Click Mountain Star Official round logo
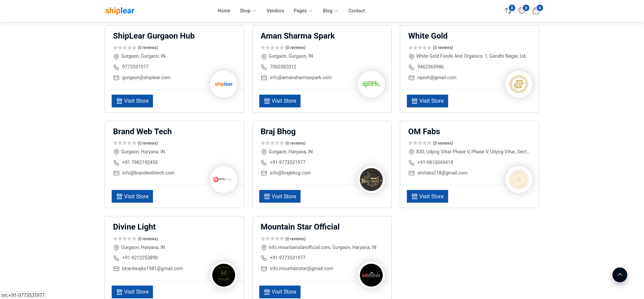644x299 pixels. [x=371, y=275]
